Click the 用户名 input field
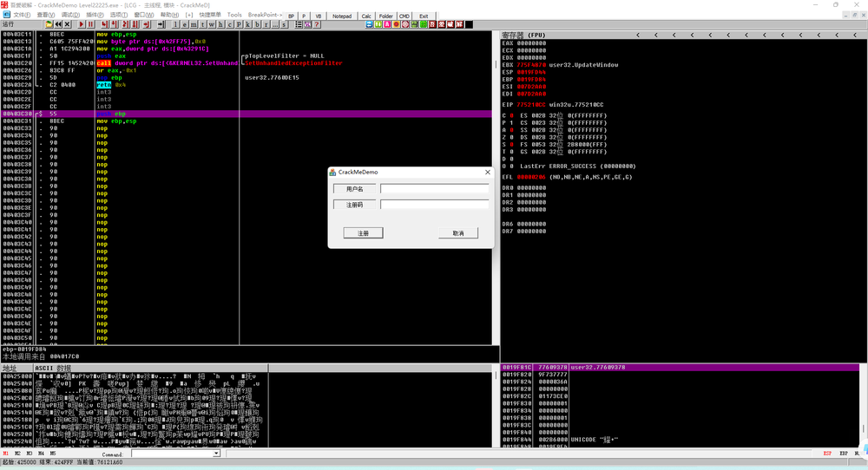 [436, 188]
